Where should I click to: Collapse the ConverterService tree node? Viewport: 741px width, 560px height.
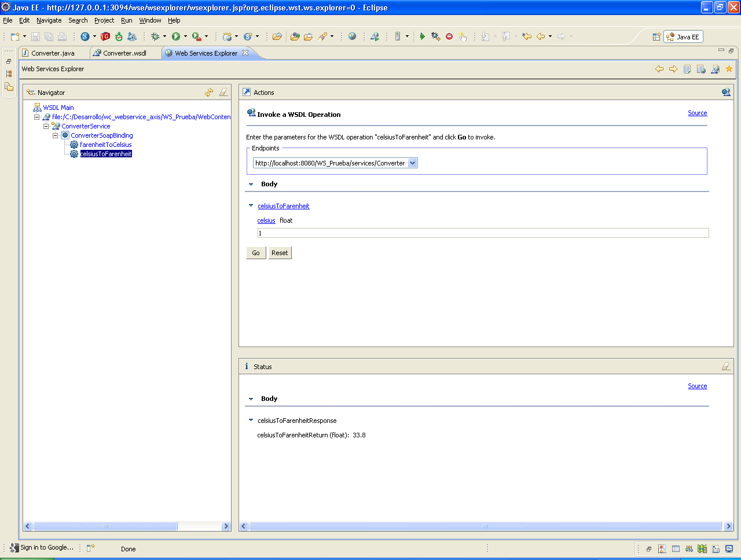point(46,126)
